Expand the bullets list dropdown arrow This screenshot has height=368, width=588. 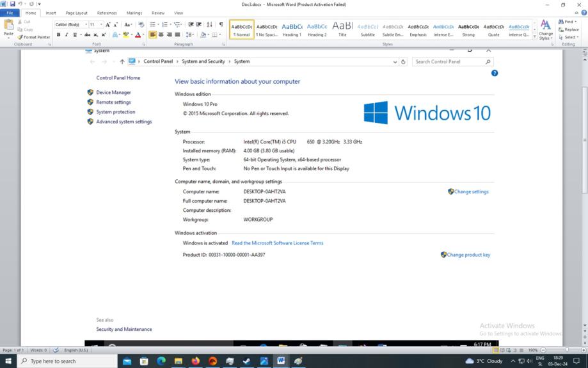(x=158, y=25)
